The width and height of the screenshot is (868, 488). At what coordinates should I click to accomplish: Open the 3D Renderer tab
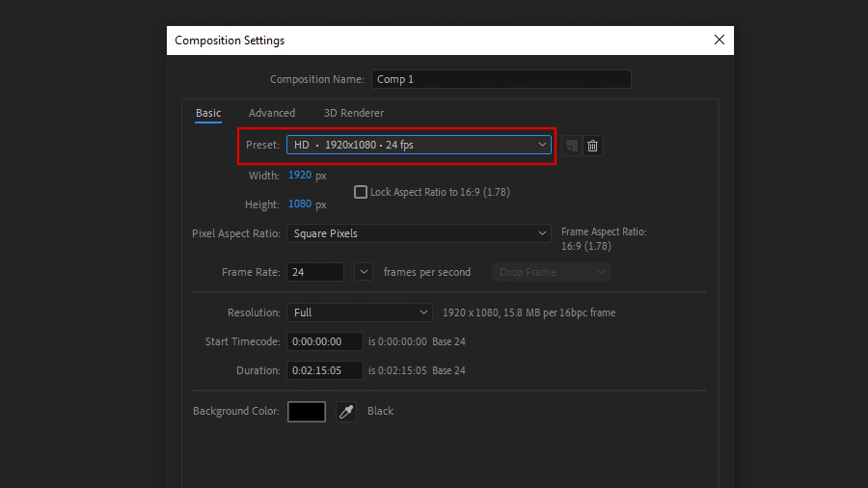coord(353,113)
